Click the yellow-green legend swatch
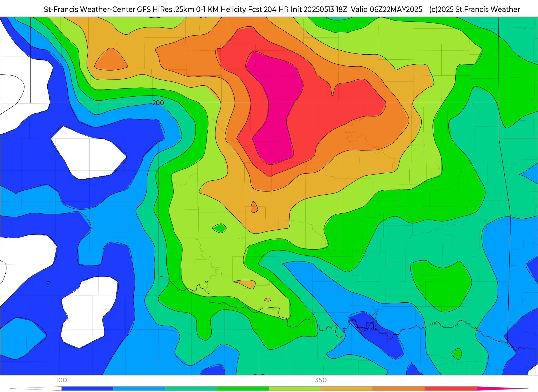This screenshot has width=538, height=392. pos(295,389)
